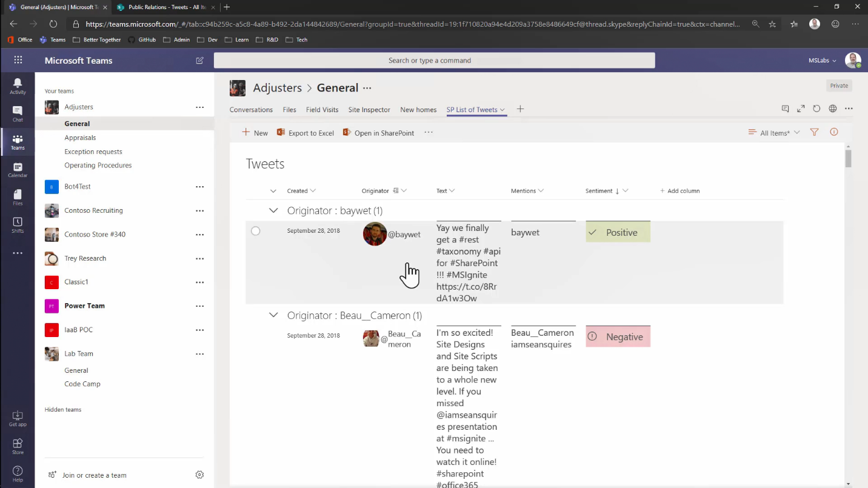Open Calendar in the left rail
This screenshot has height=488, width=868.
18,170
